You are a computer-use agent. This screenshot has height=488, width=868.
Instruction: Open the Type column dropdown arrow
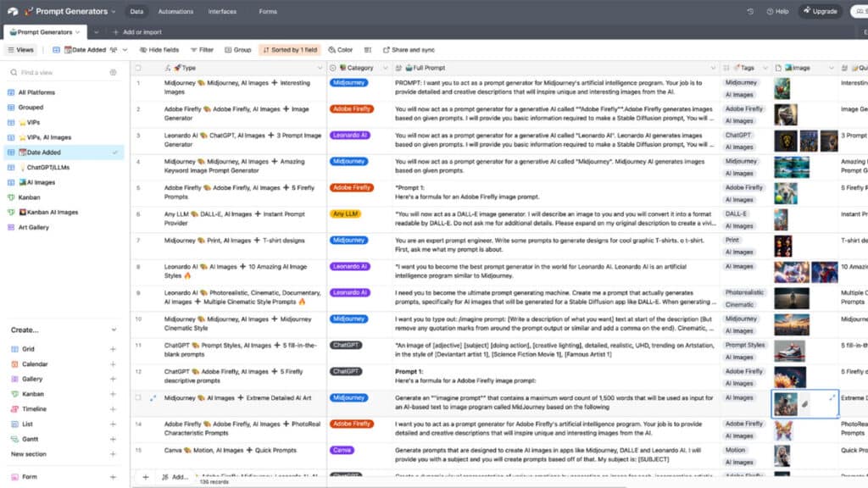(x=320, y=68)
